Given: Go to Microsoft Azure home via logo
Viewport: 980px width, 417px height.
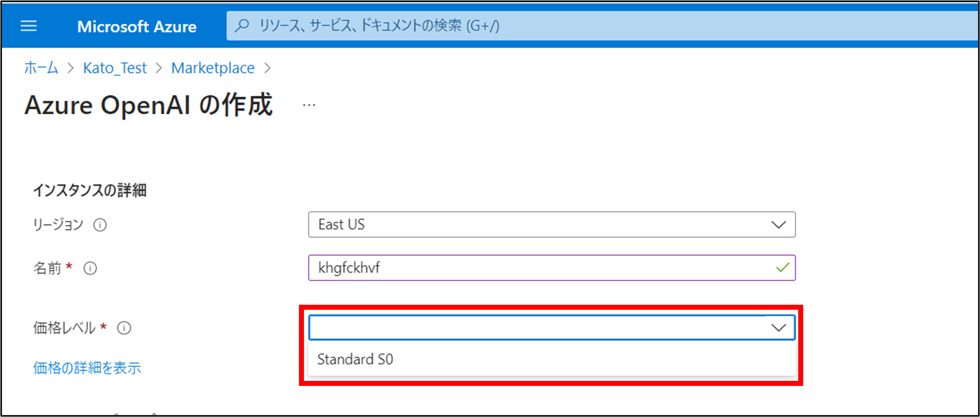Looking at the screenshot, I should [137, 27].
